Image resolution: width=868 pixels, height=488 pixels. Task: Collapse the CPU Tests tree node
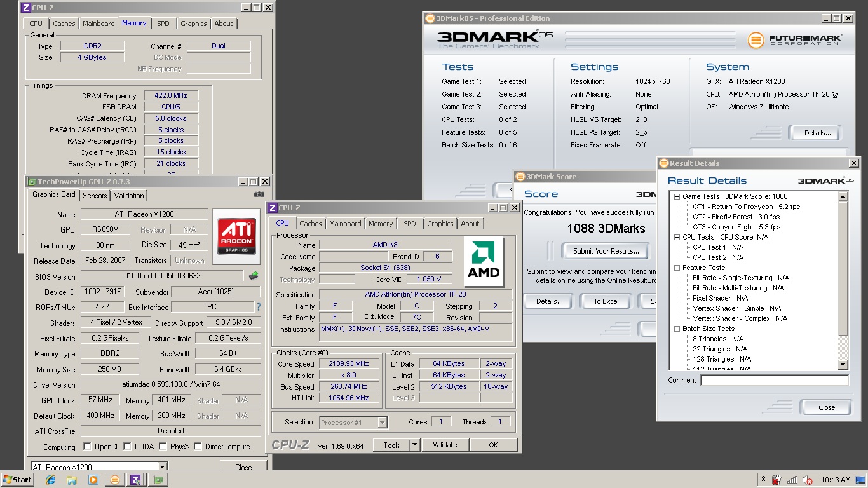(677, 237)
